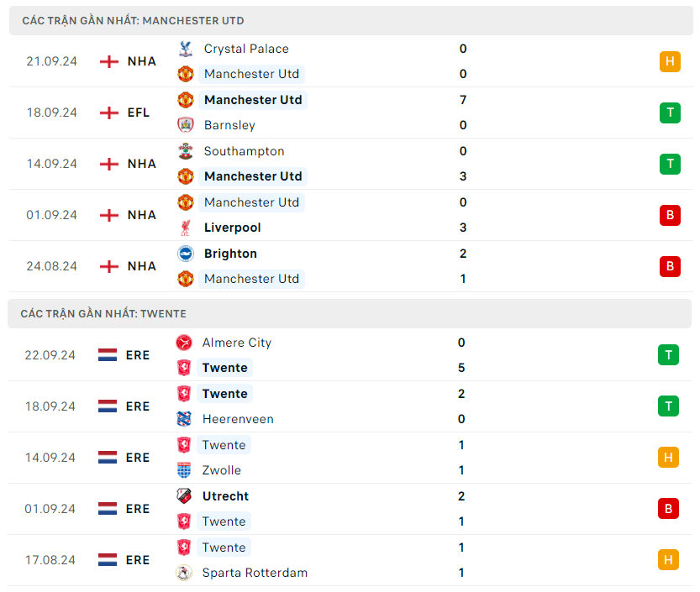Click the England flag on the EFL row
Viewport: 700px width, 592px height.
(109, 113)
